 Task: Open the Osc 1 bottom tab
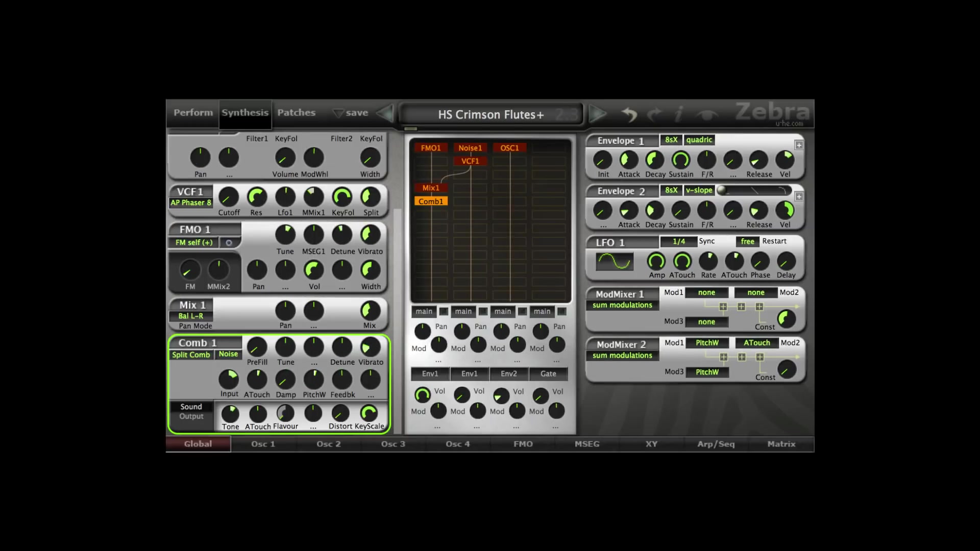click(x=263, y=444)
